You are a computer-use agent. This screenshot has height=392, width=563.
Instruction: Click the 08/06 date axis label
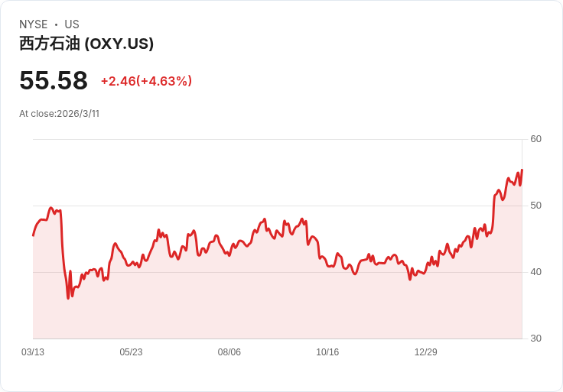pos(229,352)
